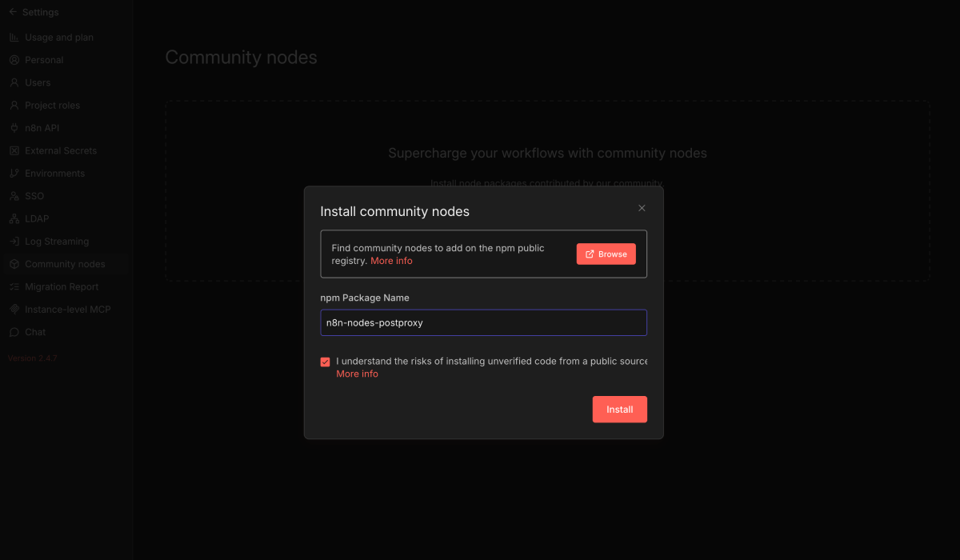The width and height of the screenshot is (960, 560).
Task: Click the npm Package Name field
Action: click(483, 322)
